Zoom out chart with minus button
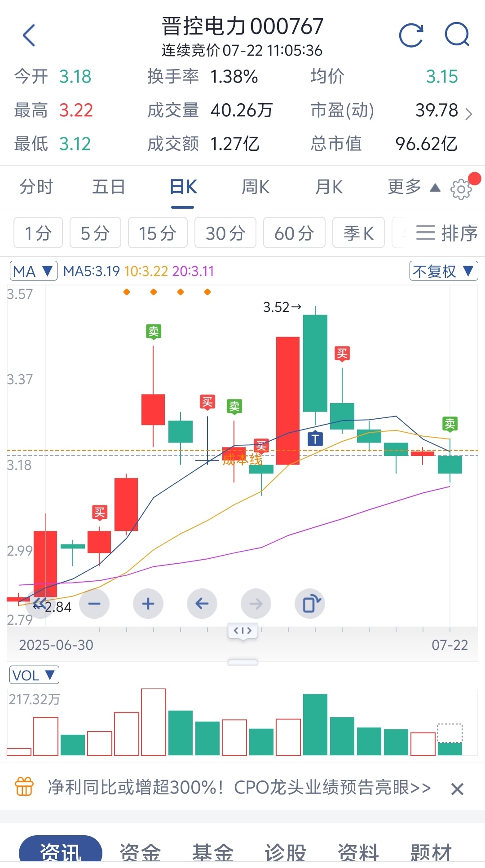The image size is (485, 868). [94, 604]
